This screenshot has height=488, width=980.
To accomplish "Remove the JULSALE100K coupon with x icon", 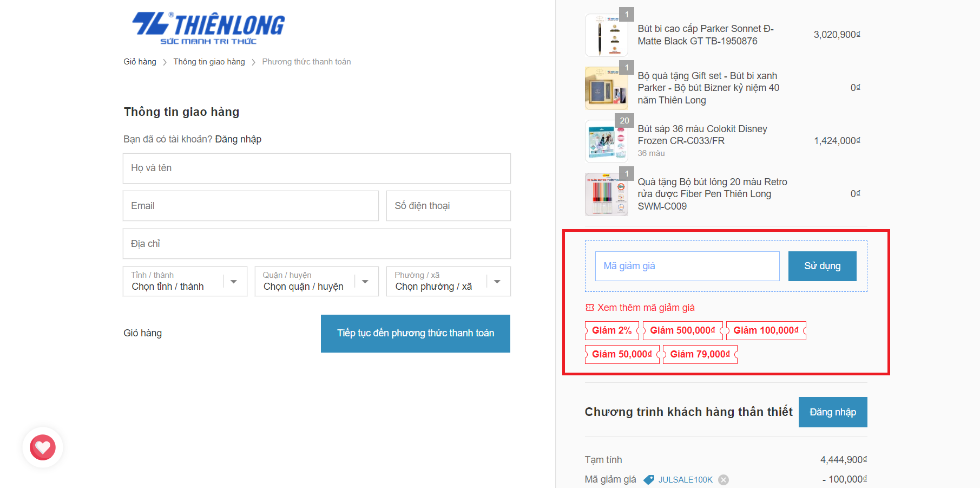I will coord(724,480).
